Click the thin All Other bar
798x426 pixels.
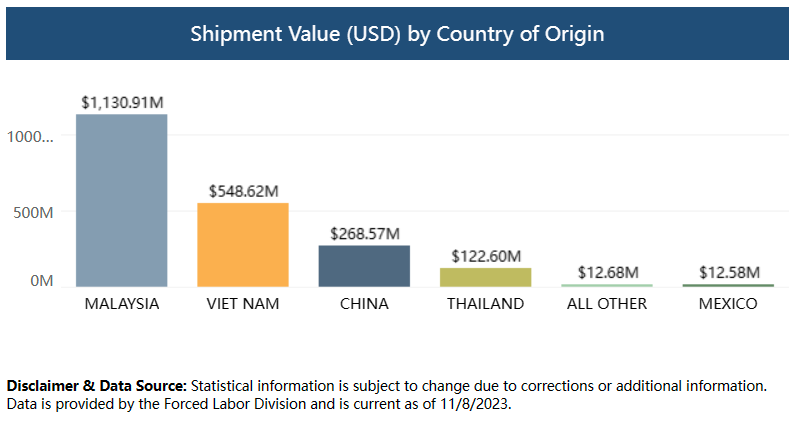pyautogui.click(x=607, y=285)
